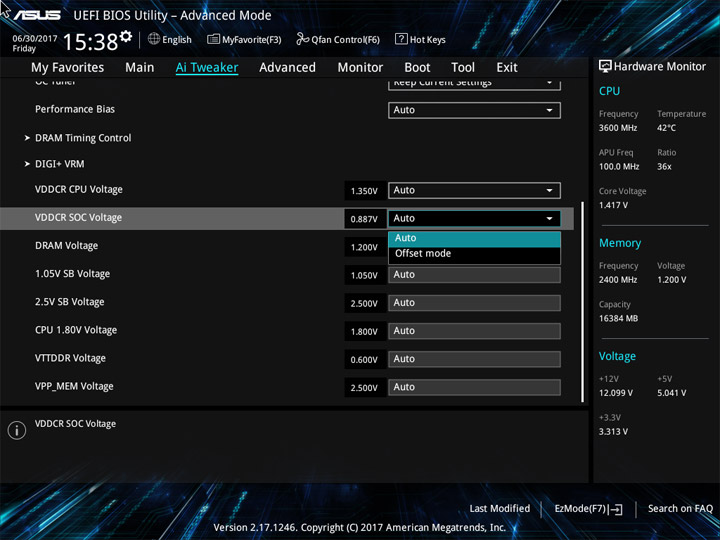This screenshot has width=720, height=540.
Task: Click 5.041 V reading
Action: coord(671,393)
